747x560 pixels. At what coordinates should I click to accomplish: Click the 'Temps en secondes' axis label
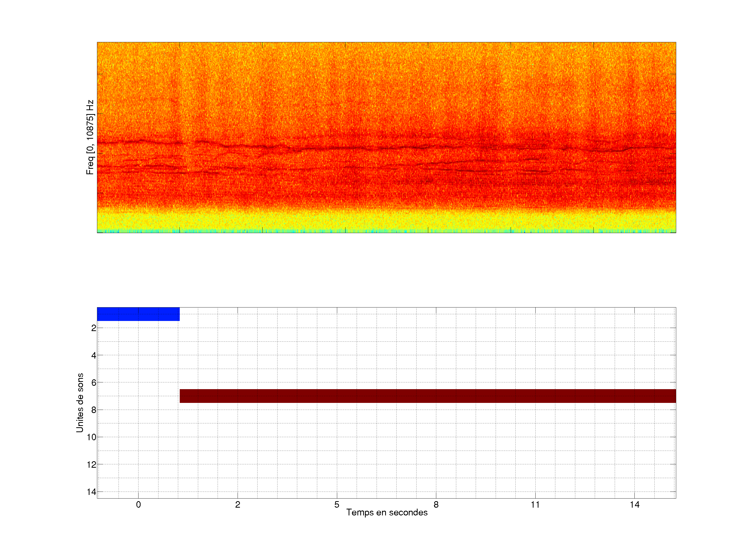coord(387,512)
